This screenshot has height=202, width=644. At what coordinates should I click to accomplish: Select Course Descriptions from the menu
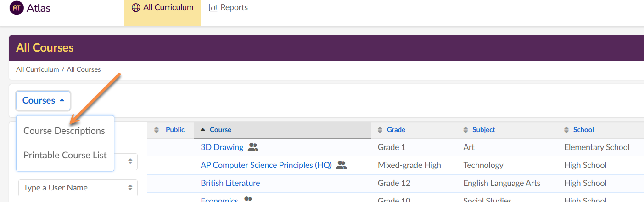pyautogui.click(x=64, y=131)
